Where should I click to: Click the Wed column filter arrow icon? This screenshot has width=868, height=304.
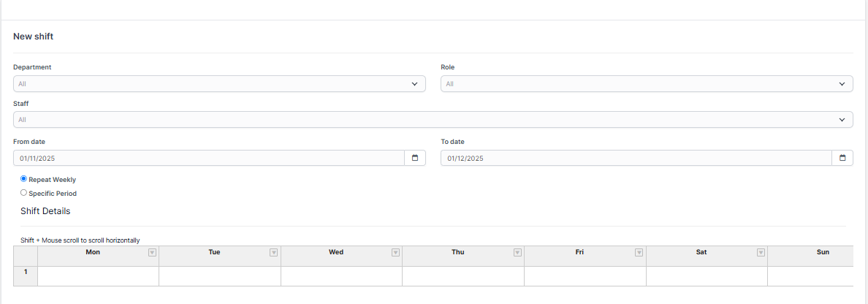pos(395,253)
